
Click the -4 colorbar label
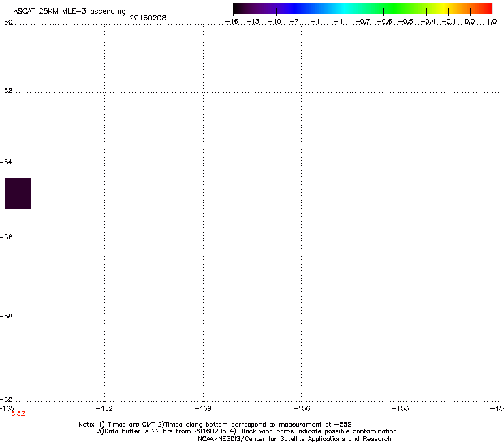(x=315, y=22)
